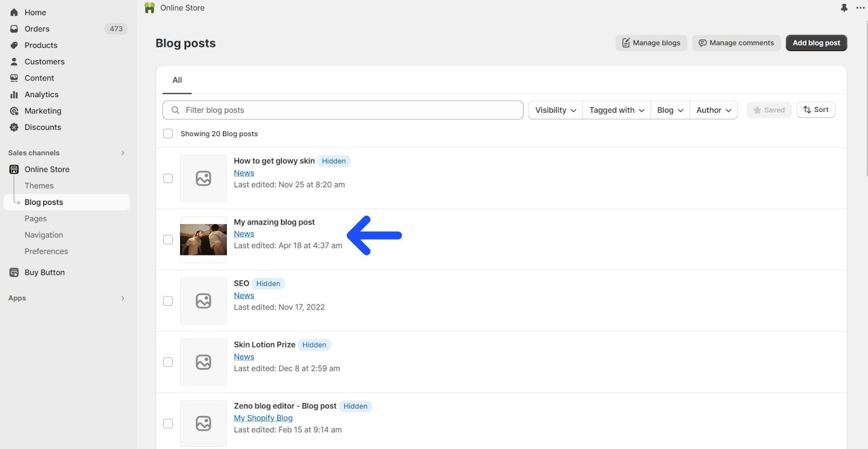Select checkbox for How to get glowy skin
The image size is (868, 449).
click(168, 178)
